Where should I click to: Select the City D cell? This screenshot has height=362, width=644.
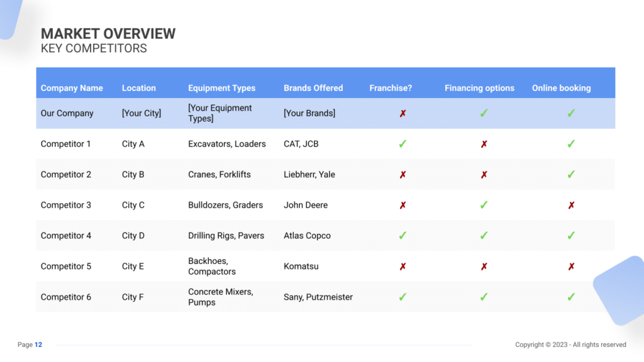[x=133, y=236]
